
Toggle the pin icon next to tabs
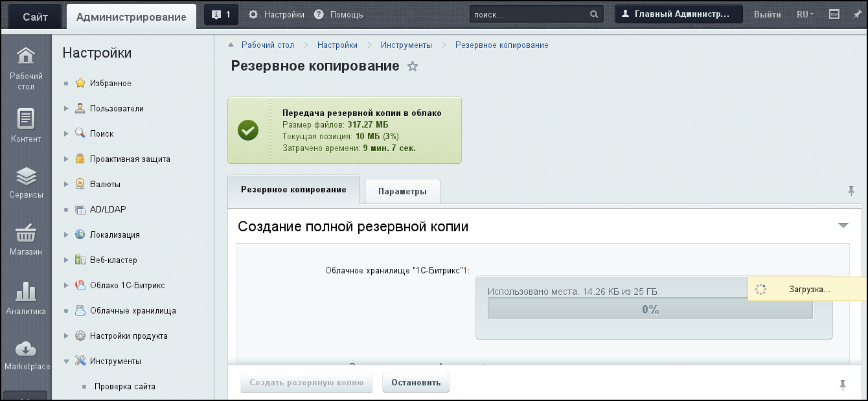pos(851,190)
